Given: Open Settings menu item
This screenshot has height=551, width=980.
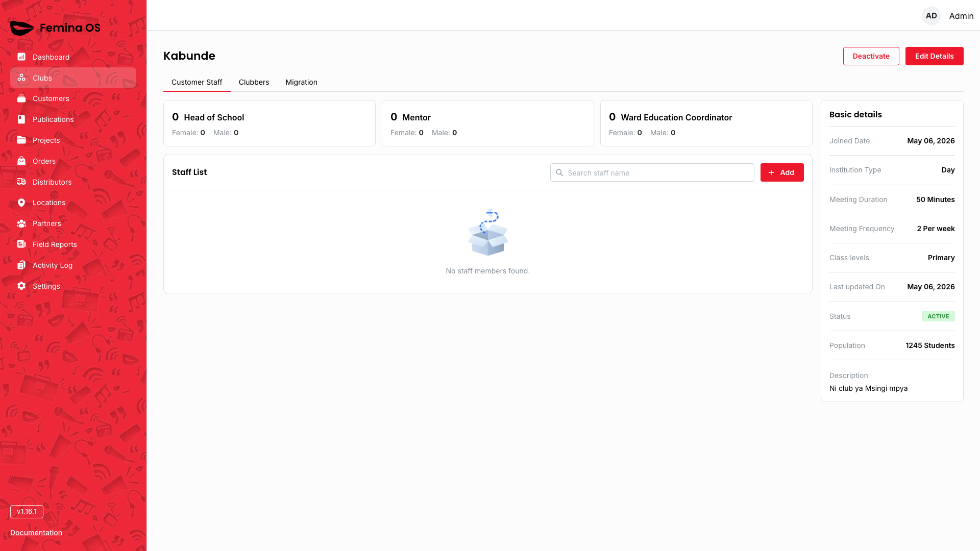Looking at the screenshot, I should 73,286.
